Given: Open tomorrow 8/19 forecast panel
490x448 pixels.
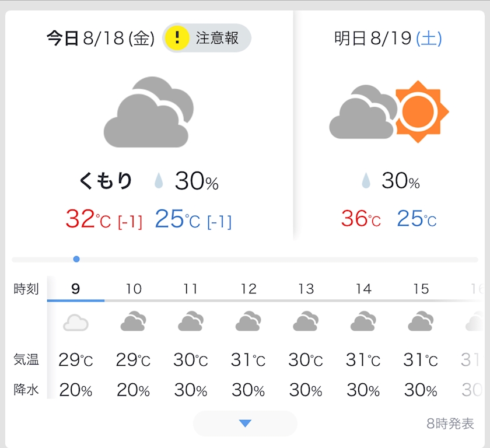Looking at the screenshot, I should (388, 39).
